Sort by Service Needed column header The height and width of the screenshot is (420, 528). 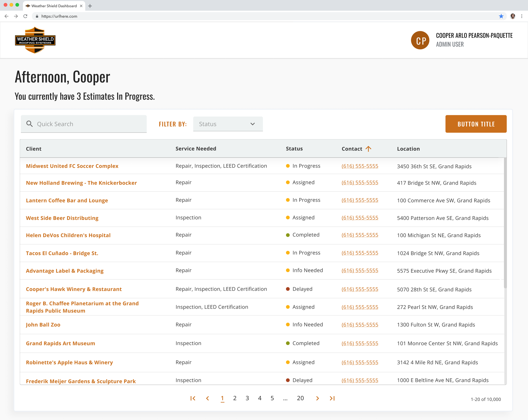click(196, 149)
